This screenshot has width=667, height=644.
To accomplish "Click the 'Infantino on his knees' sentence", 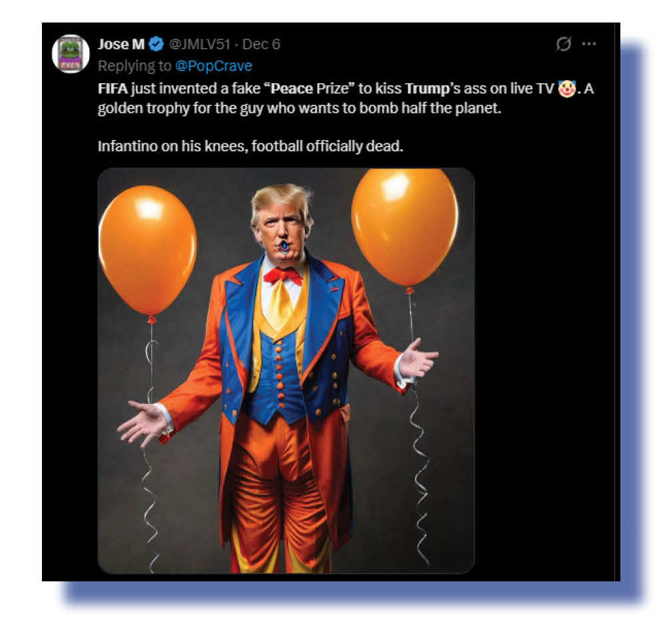I will click(251, 145).
